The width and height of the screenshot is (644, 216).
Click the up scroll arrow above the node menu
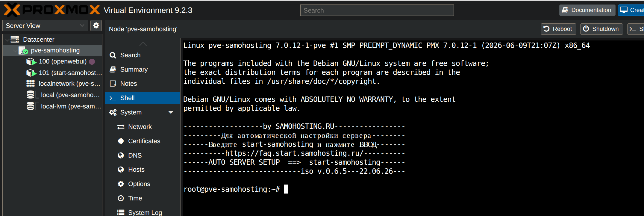tap(143, 44)
